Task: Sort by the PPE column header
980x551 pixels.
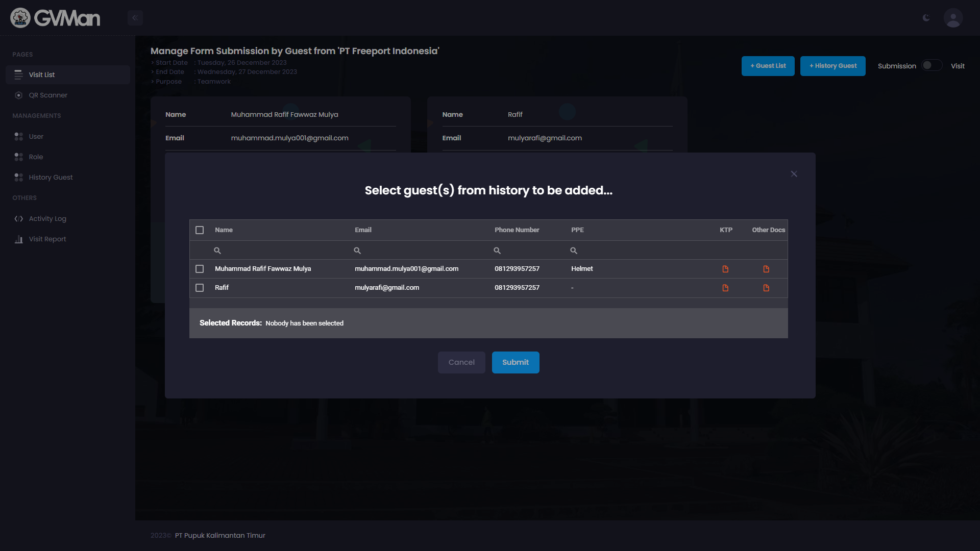Action: [578, 230]
